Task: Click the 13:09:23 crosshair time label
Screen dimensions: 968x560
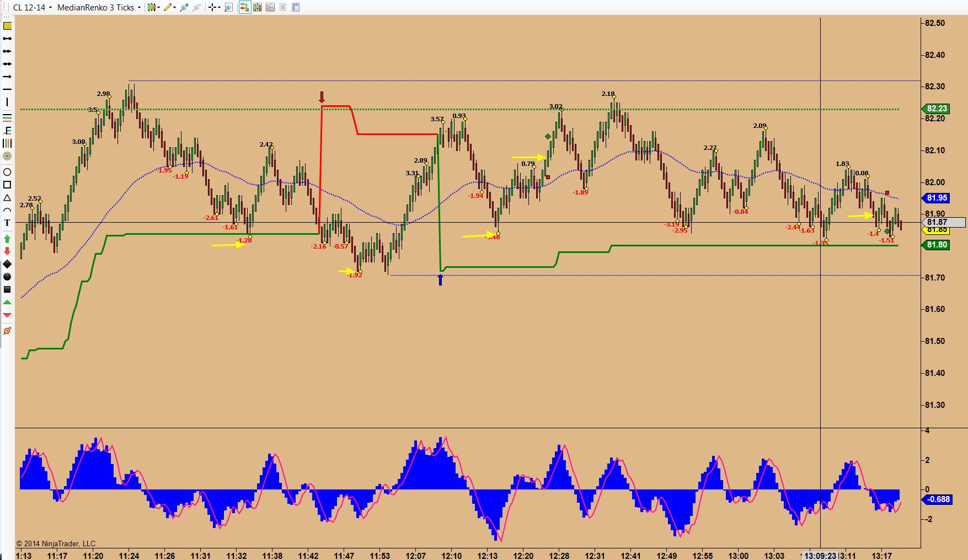Action: coord(820,556)
